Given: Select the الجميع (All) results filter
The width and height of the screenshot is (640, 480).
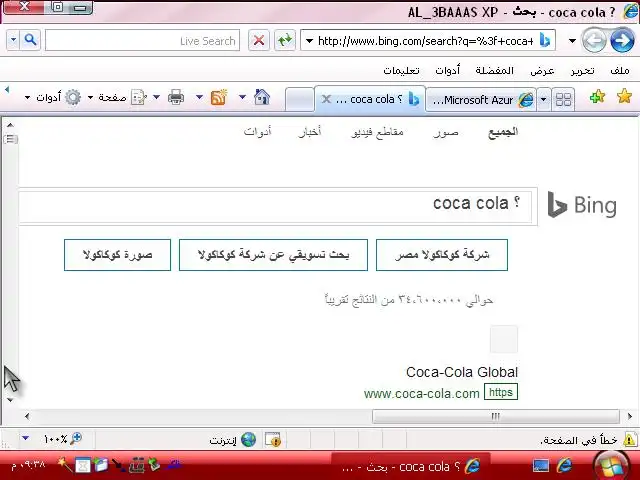Looking at the screenshot, I should tap(503, 132).
